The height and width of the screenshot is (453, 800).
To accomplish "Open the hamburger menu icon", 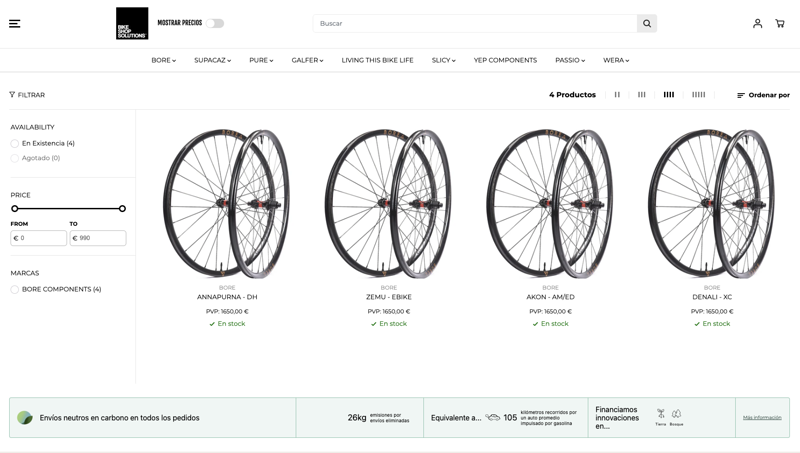I will tap(15, 23).
